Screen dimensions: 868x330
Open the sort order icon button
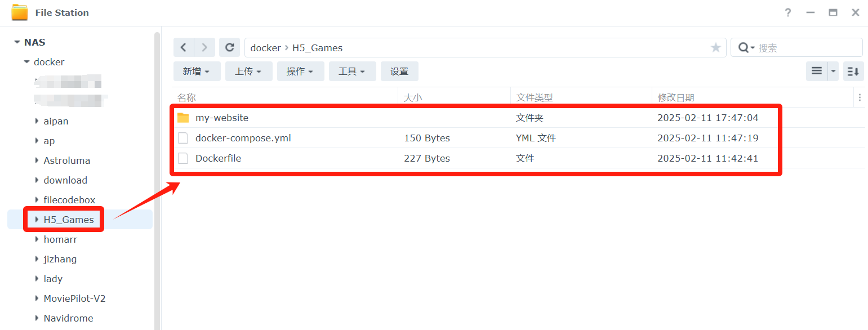coord(853,72)
